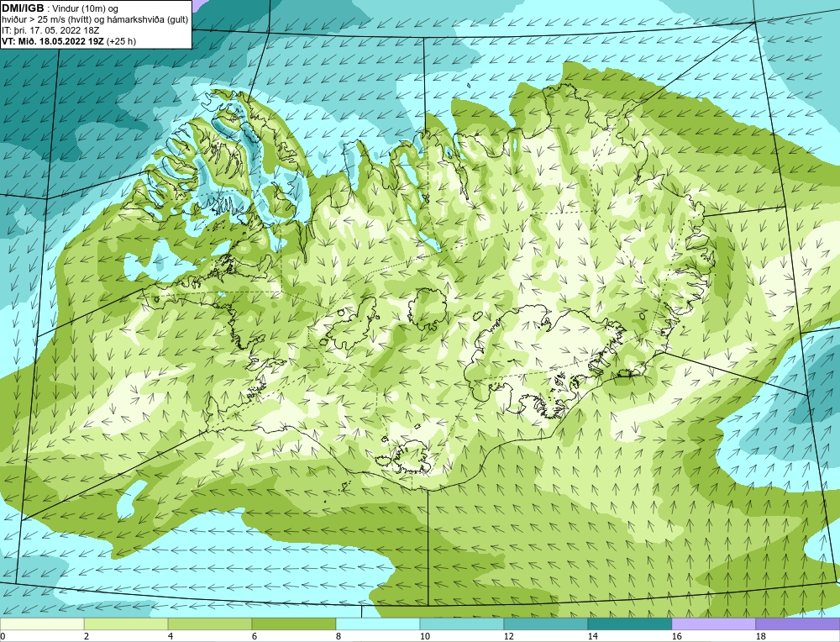The image size is (840, 642).
Task: Click the legend label '10'
Action: [x=424, y=636]
